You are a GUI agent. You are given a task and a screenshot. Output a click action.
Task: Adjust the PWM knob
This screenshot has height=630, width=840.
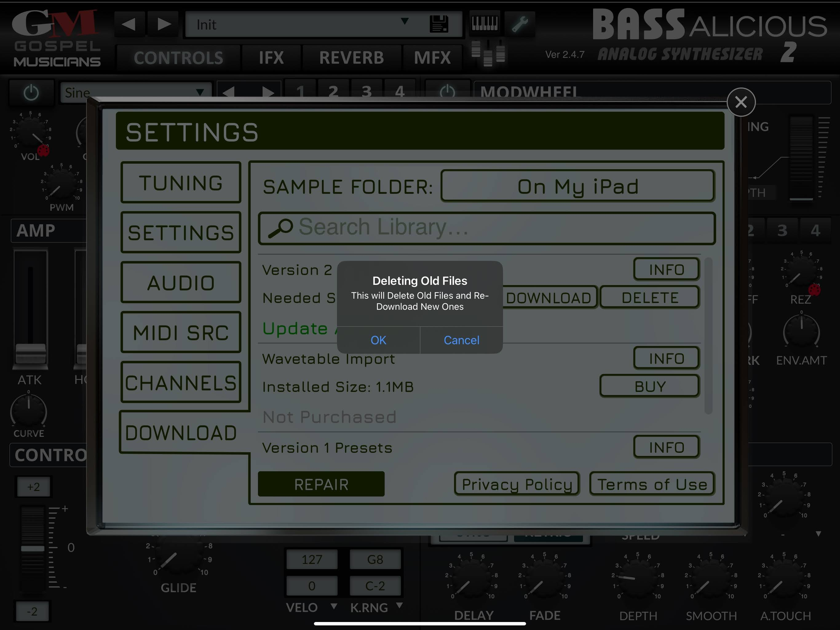[x=61, y=184]
